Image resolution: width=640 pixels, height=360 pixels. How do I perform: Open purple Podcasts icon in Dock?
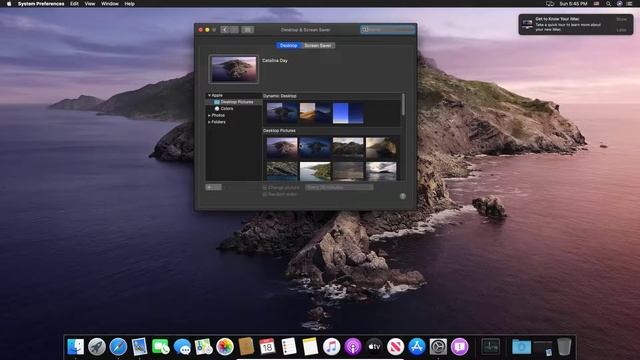(353, 347)
